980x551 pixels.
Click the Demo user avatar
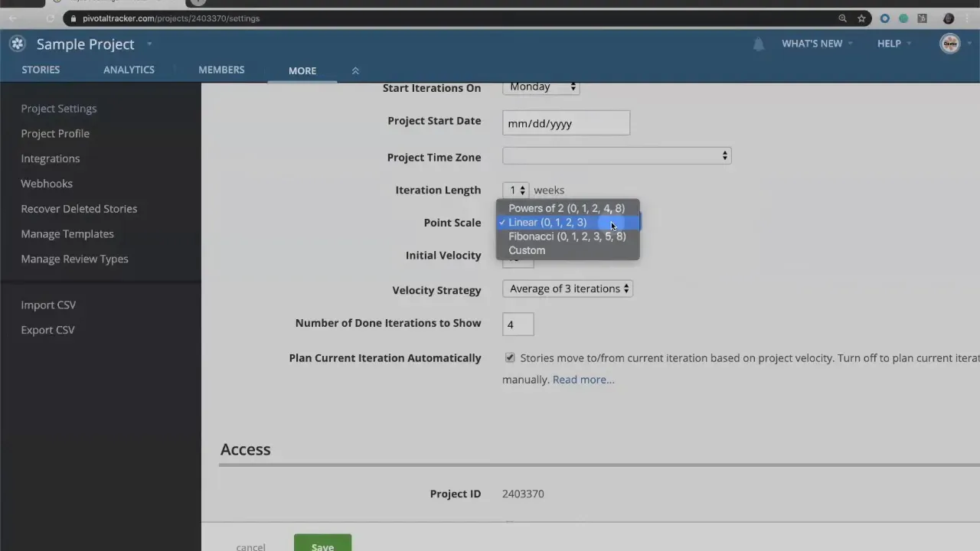[949, 44]
